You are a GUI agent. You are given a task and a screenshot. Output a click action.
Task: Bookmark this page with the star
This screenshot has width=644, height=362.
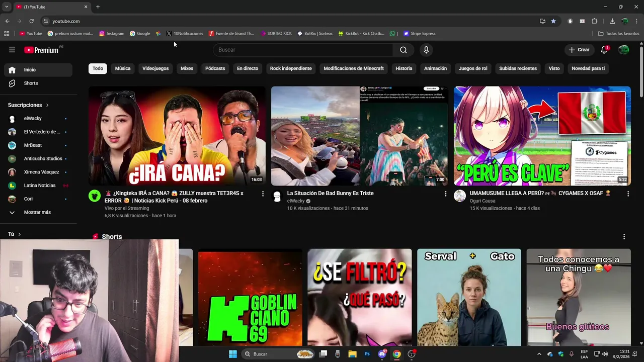553,21
